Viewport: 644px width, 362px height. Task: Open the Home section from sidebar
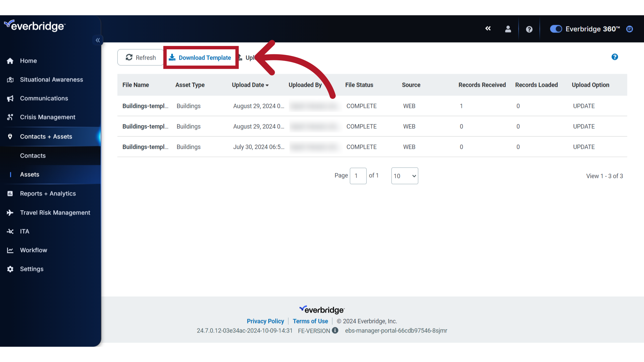(10, 61)
